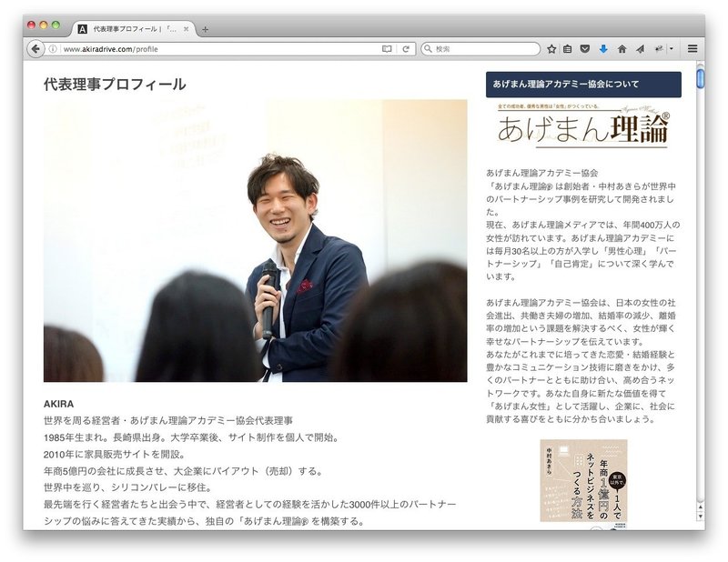Viewport: 728px width, 562px height.
Task: Click the あげまん理論アカデミー協会について sidebar header
Action: 583,84
